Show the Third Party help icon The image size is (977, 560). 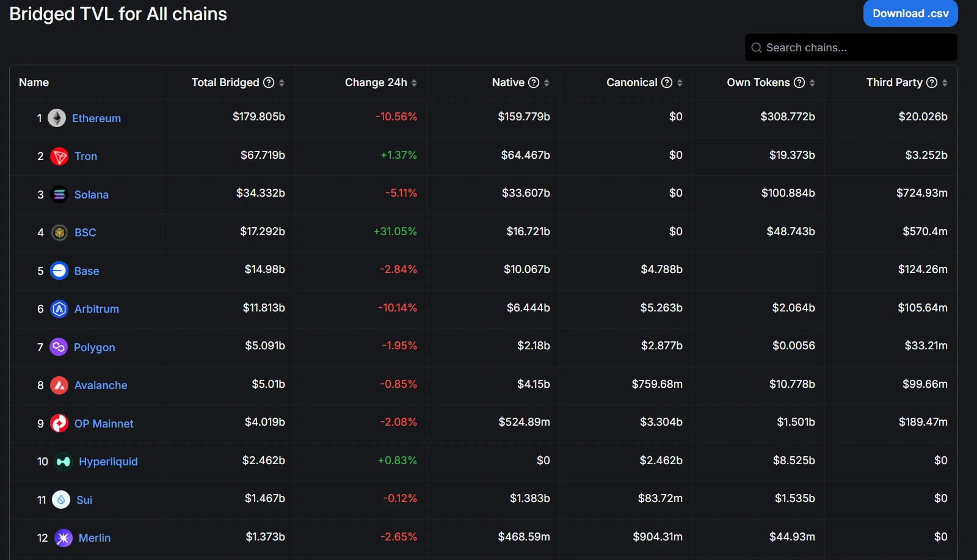click(932, 82)
